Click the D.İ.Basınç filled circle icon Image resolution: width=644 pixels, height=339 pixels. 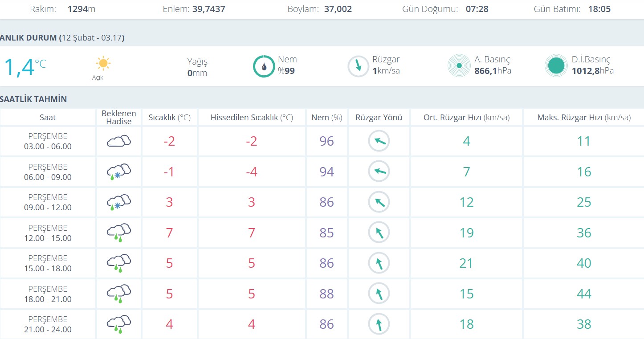pyautogui.click(x=556, y=66)
